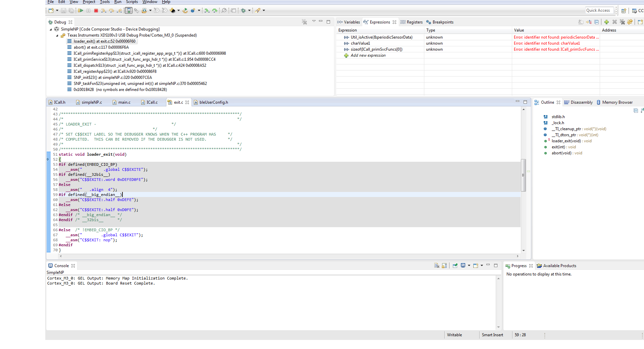This screenshot has height=349, width=644.
Task: Click the New project toolbar icon
Action: pos(51,10)
